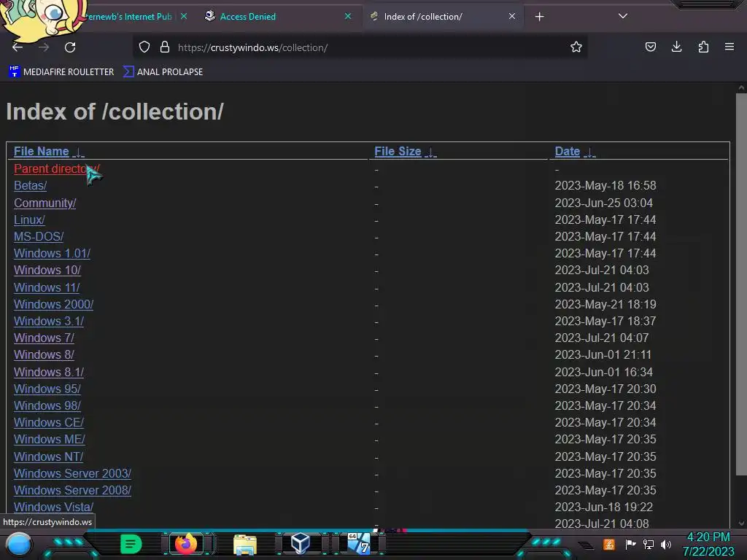
Task: Reload the current page
Action: pos(70,47)
